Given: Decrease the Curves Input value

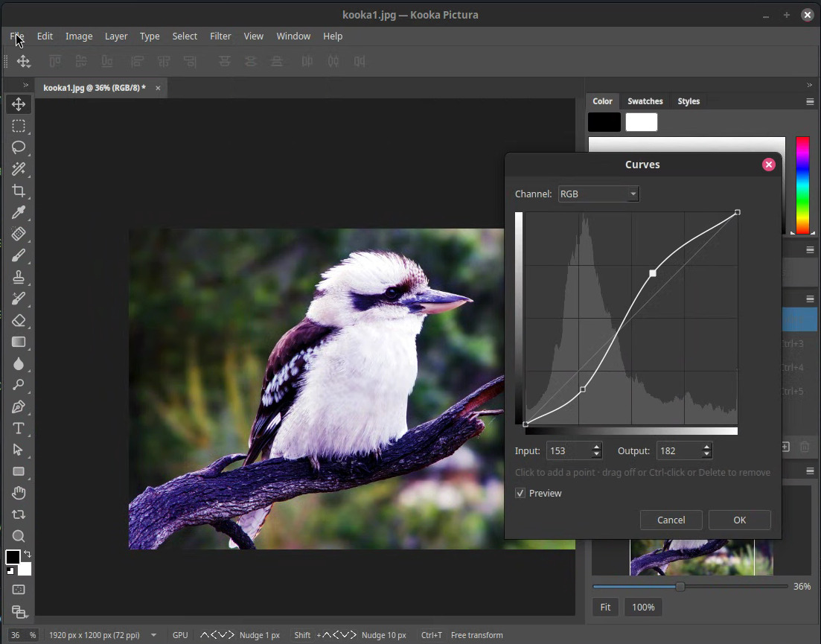Looking at the screenshot, I should pyautogui.click(x=596, y=454).
